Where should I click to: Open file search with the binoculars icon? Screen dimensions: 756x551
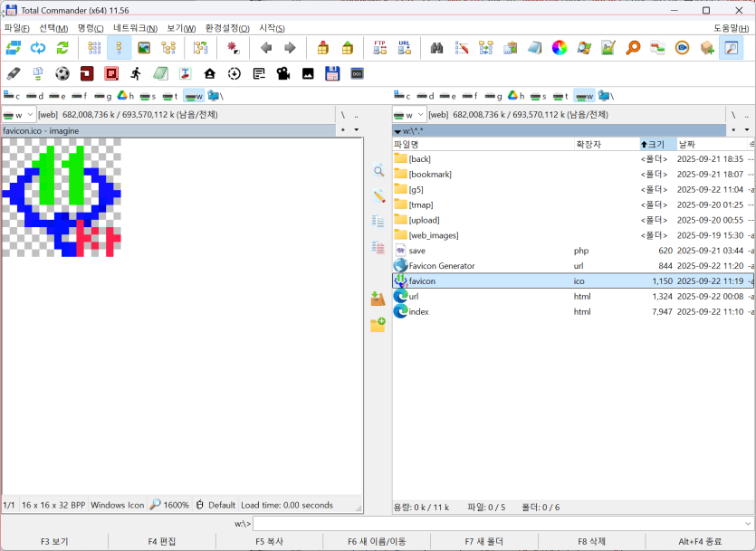point(436,48)
